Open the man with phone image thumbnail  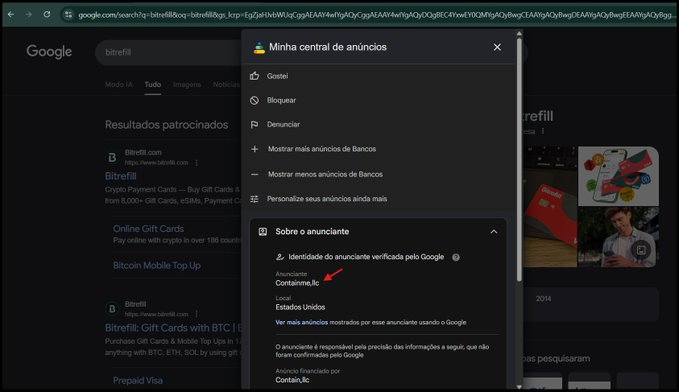(618, 237)
